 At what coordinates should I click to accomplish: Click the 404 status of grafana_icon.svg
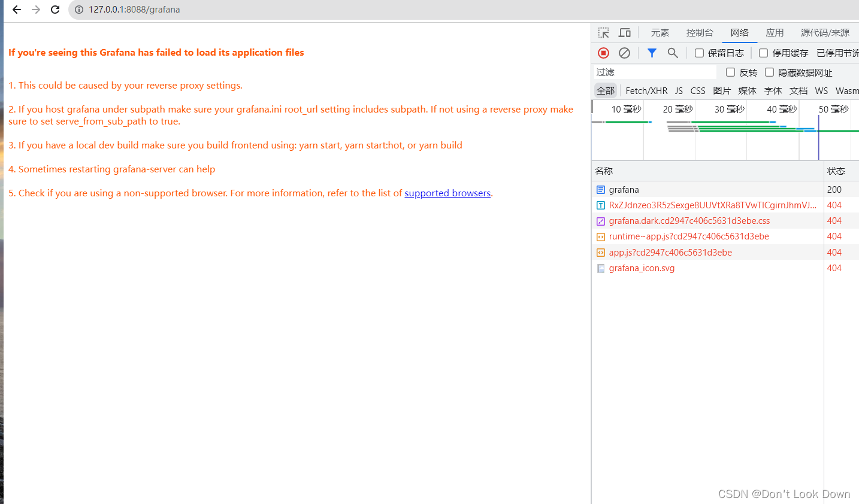tap(834, 268)
